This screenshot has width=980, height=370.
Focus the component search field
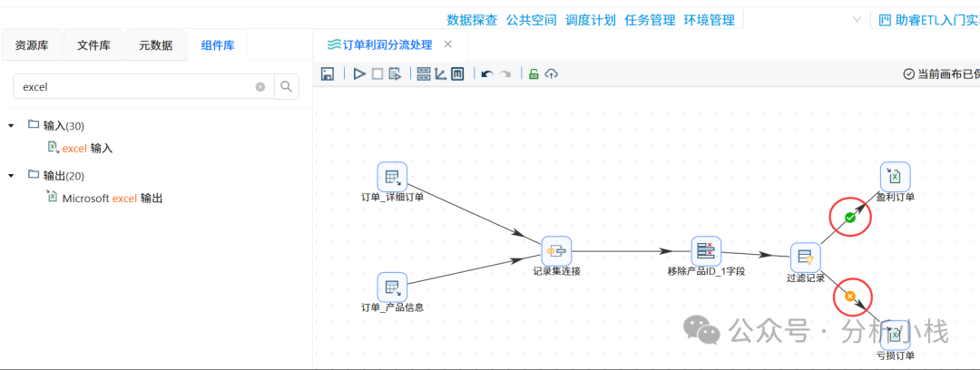[143, 87]
